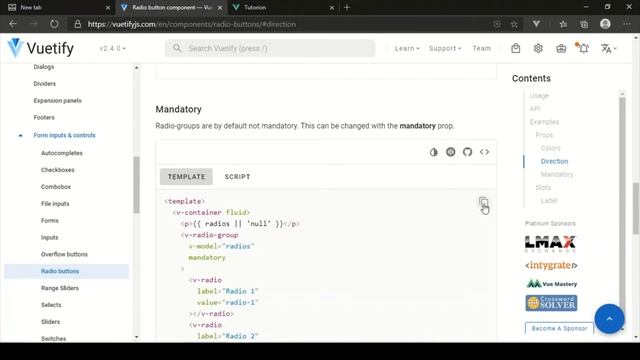Click the scroll-to-top floating button

[x=609, y=319]
